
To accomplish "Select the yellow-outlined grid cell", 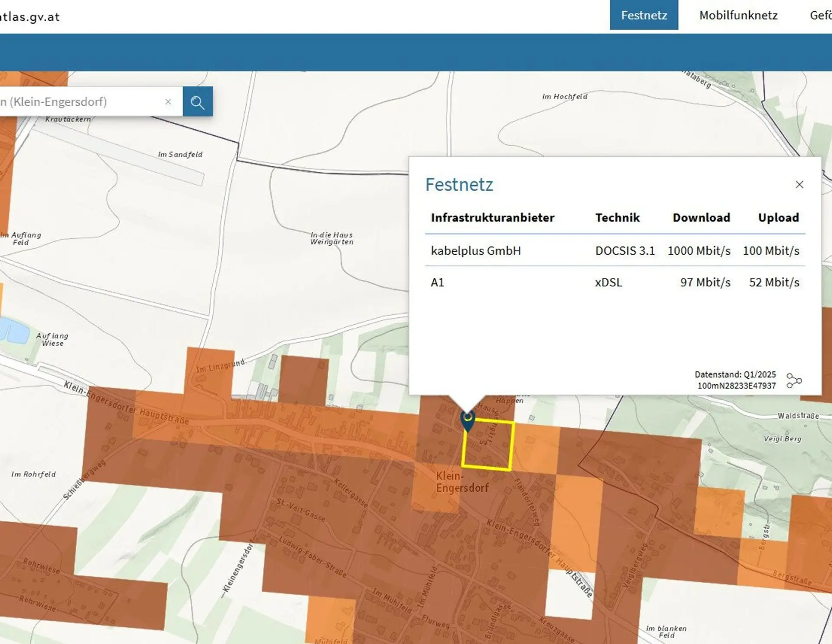I will [488, 446].
